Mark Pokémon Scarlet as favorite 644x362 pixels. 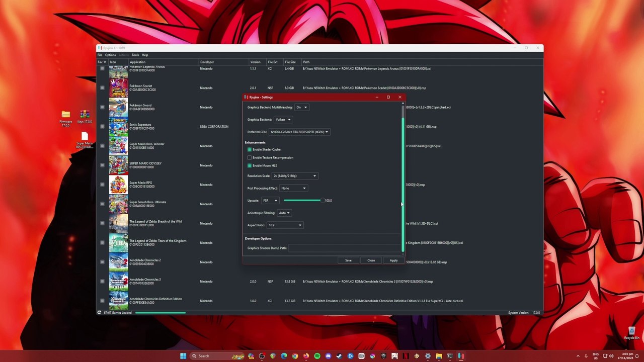pyautogui.click(x=102, y=88)
